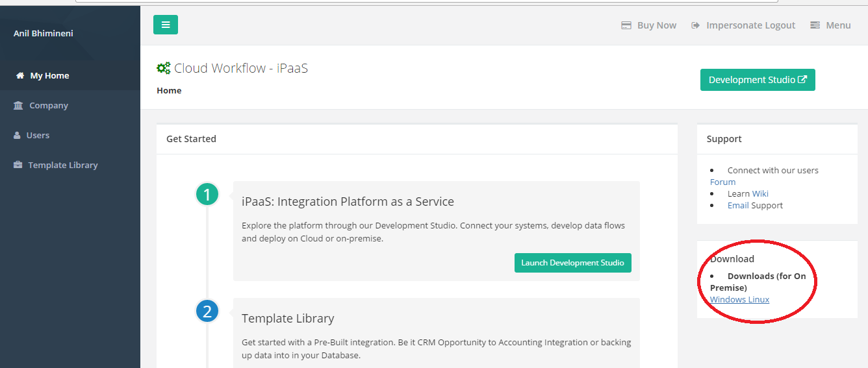The image size is (868, 368).
Task: Download the Linux on-premise installer
Action: coord(757,299)
